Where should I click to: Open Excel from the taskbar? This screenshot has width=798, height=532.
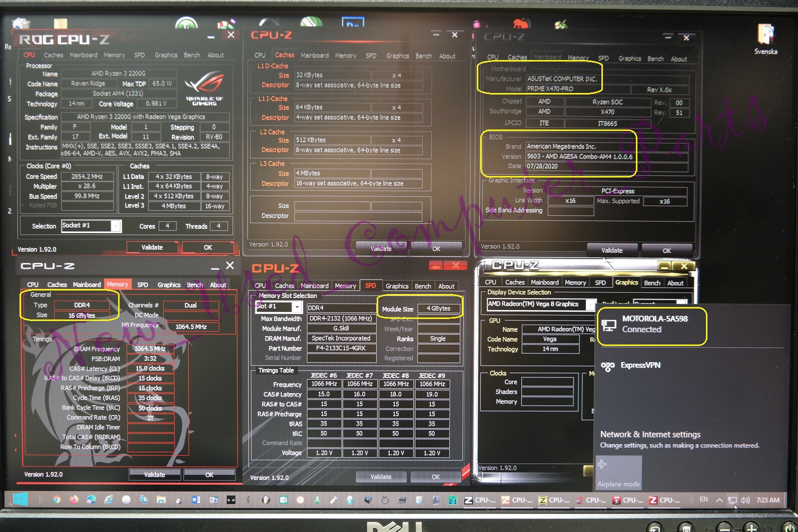[283, 499]
